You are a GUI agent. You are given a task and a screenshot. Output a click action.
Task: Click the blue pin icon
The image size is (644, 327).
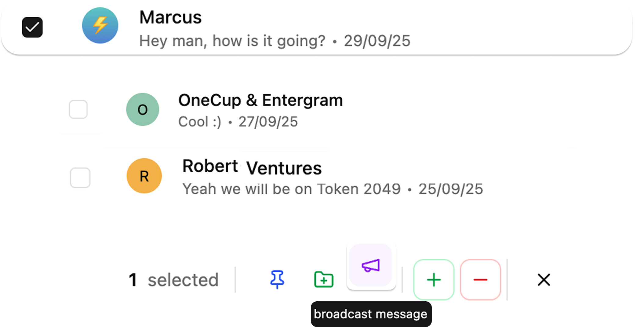point(277,279)
